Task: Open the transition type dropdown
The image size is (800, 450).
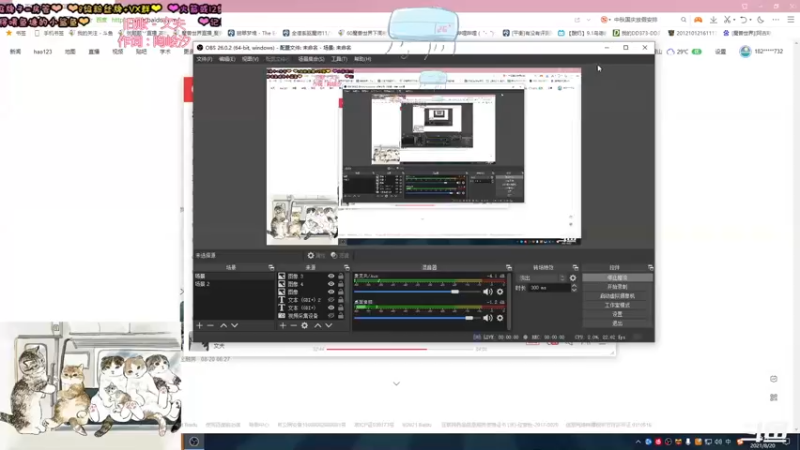Action: click(x=541, y=278)
